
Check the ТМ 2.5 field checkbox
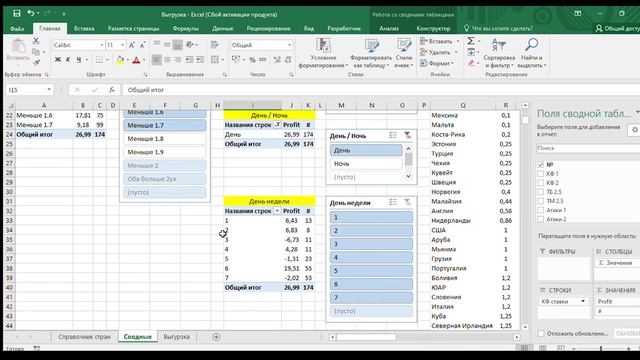[x=541, y=201]
